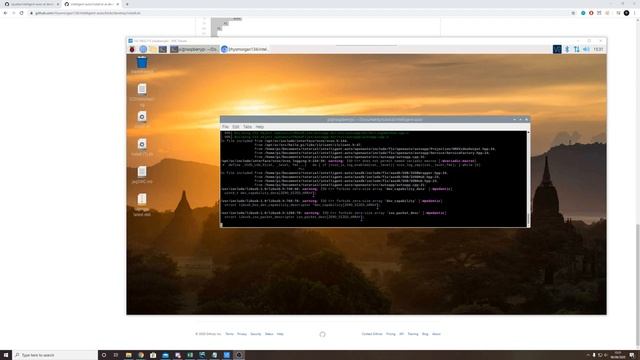
Task: Bookmark this page with star icon
Action: pyautogui.click(x=573, y=13)
